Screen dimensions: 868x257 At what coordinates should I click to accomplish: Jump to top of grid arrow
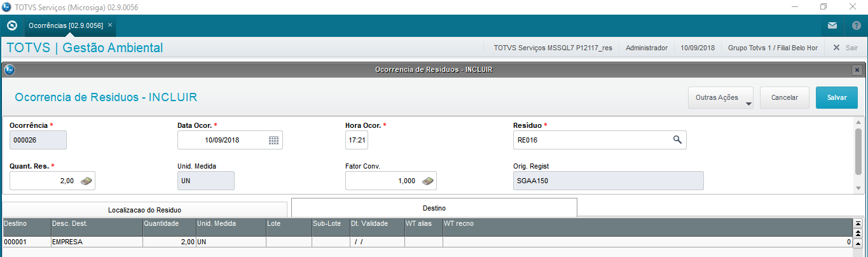click(857, 223)
